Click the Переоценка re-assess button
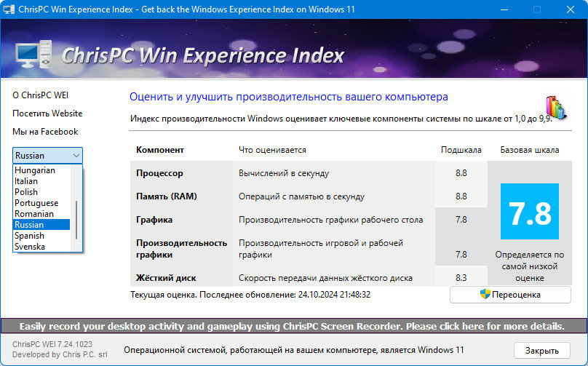 click(x=510, y=295)
